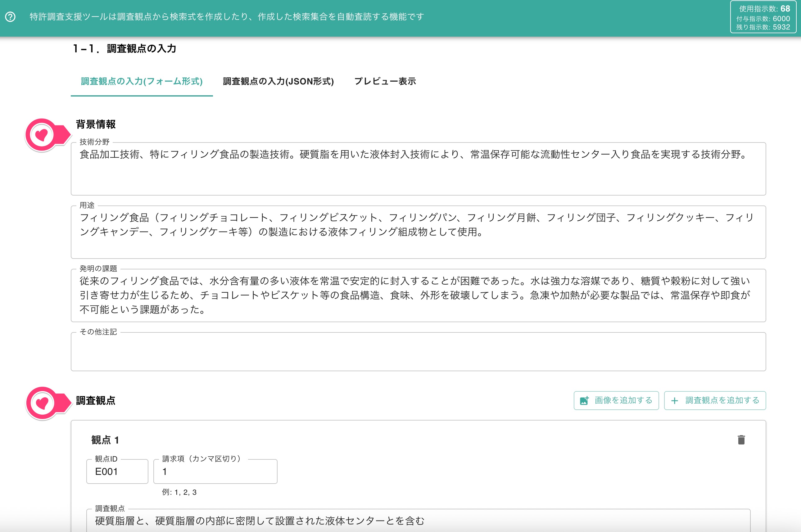Click the 請求項 comma-separated field

(215, 471)
